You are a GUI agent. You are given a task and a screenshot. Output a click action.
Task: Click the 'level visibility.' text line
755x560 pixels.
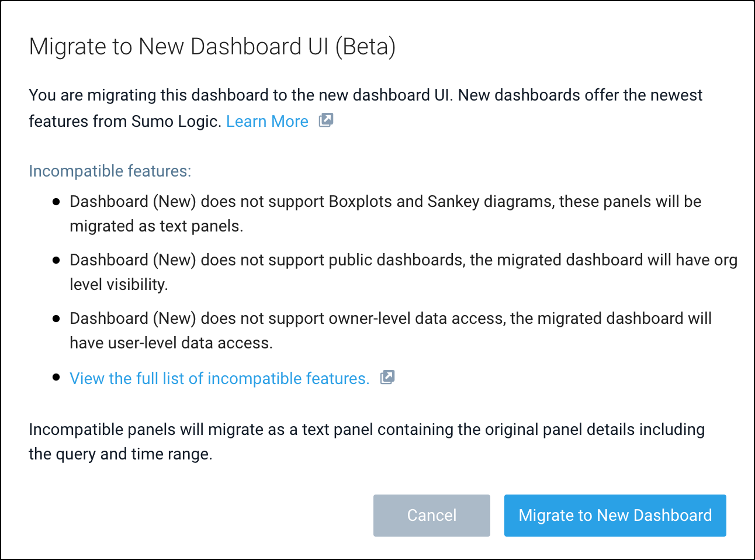click(119, 285)
